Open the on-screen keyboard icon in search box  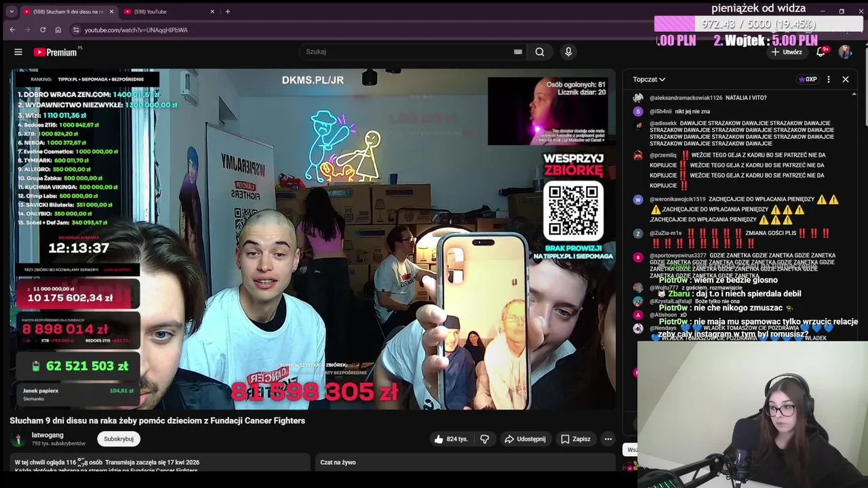tap(518, 52)
